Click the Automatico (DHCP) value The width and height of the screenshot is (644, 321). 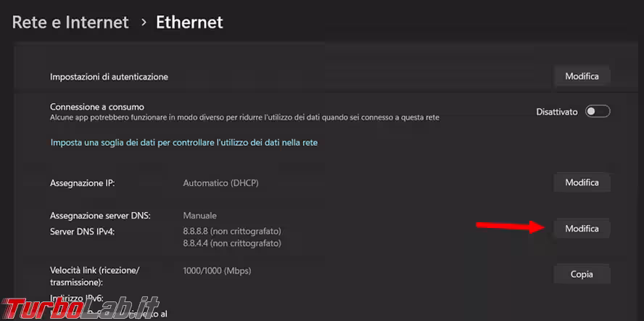pos(220,183)
